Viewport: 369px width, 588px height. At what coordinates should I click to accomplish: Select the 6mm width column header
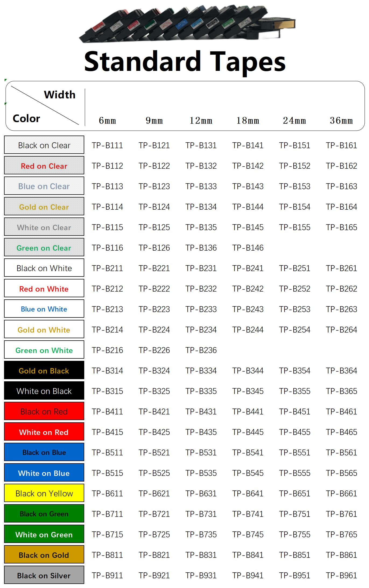pos(107,120)
